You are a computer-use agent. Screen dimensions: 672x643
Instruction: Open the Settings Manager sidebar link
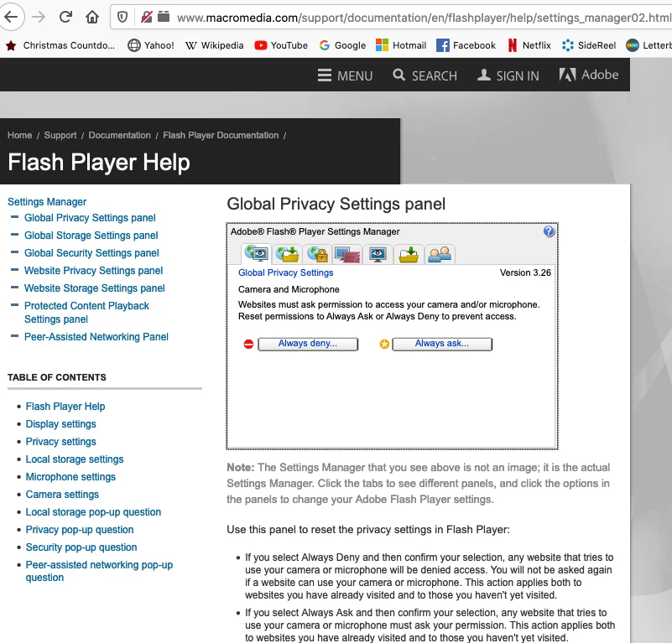pyautogui.click(x=47, y=202)
